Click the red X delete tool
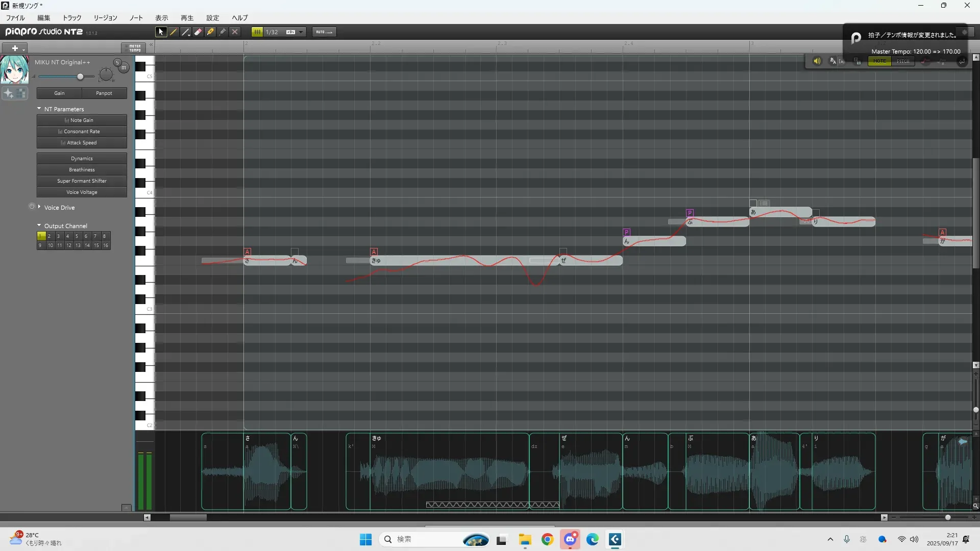The image size is (980, 551). tap(235, 32)
